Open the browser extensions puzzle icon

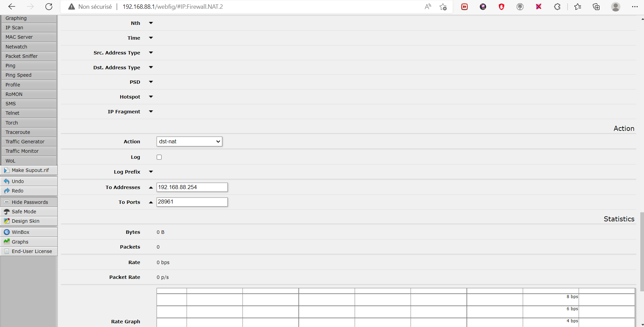pyautogui.click(x=557, y=7)
